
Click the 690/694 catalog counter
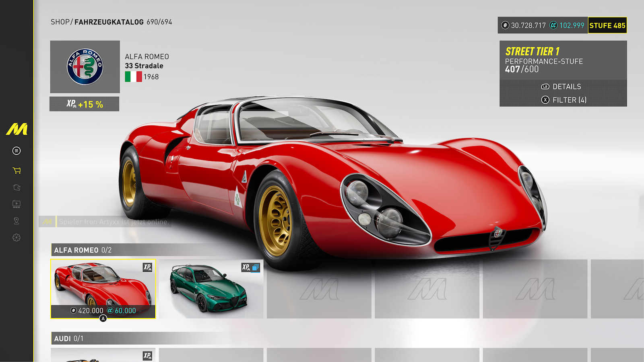[x=159, y=22]
